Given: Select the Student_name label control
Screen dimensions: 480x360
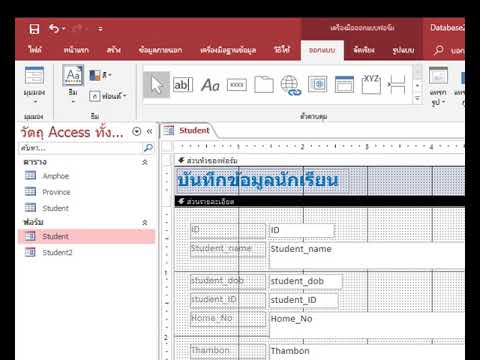Looking at the screenshot, I should 228,249.
